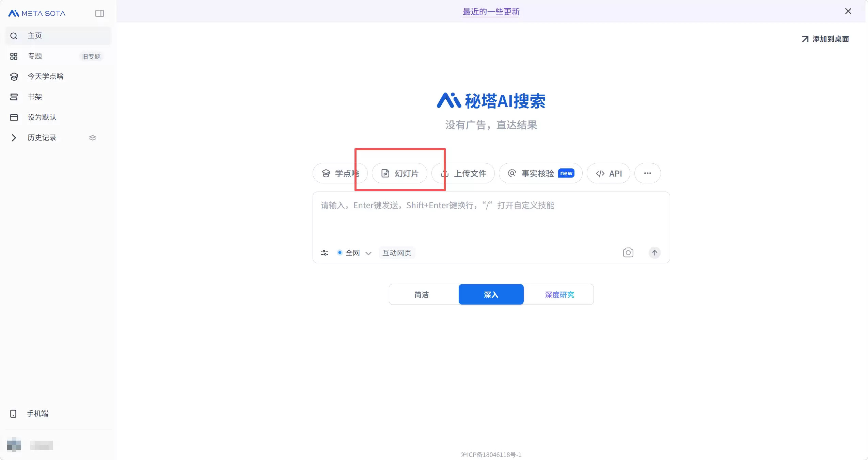Viewport: 868px width, 460px height.
Task: Open the API button
Action: click(x=609, y=174)
